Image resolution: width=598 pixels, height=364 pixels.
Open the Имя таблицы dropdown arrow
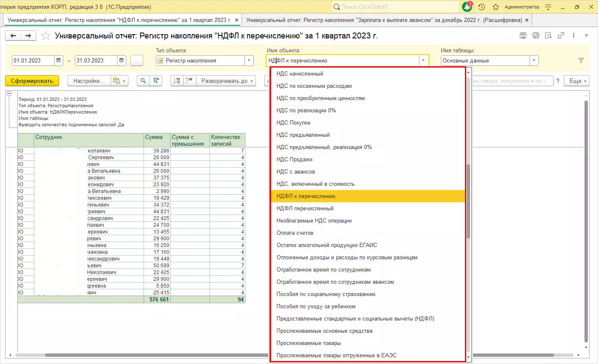point(535,60)
